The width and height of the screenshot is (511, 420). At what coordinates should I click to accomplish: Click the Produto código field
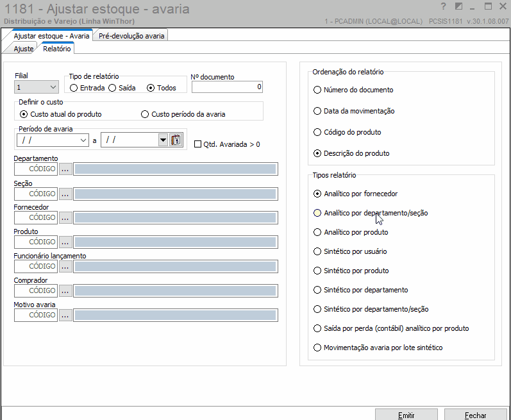[x=36, y=242]
